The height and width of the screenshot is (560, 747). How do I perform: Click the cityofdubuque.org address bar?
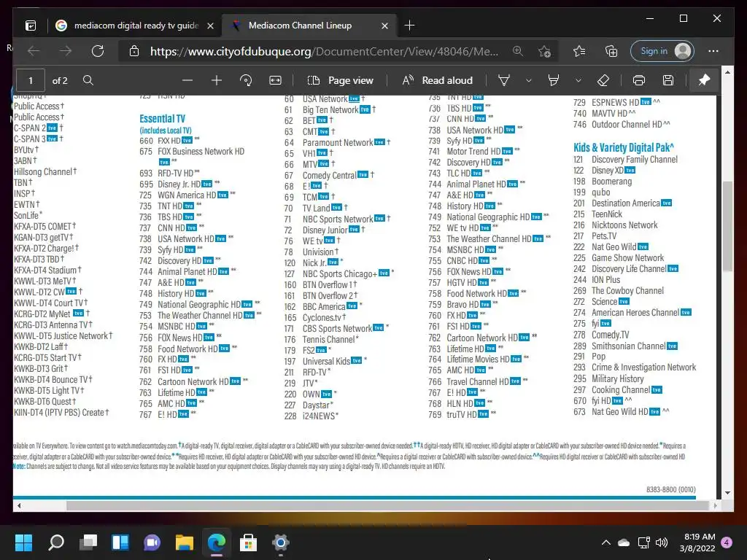click(324, 52)
